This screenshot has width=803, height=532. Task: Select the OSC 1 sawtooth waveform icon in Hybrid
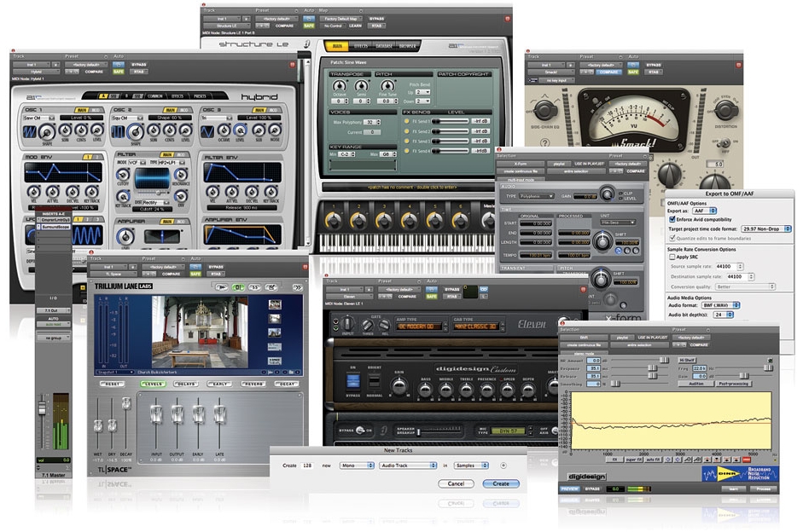[x=30, y=132]
